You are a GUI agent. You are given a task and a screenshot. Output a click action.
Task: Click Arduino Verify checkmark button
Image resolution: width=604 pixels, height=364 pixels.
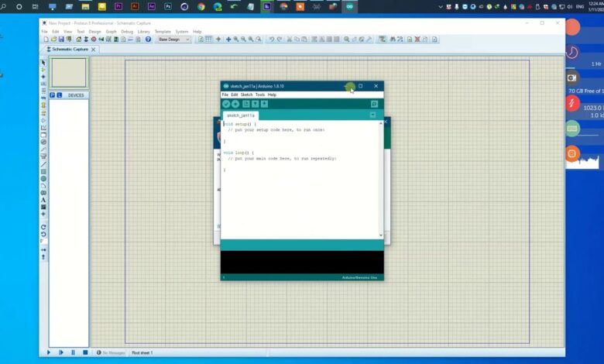point(226,104)
